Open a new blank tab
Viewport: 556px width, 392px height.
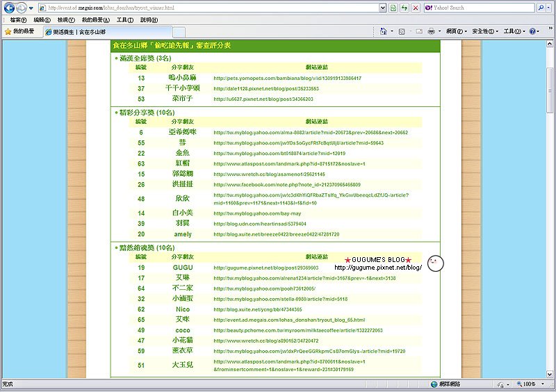pos(179,32)
